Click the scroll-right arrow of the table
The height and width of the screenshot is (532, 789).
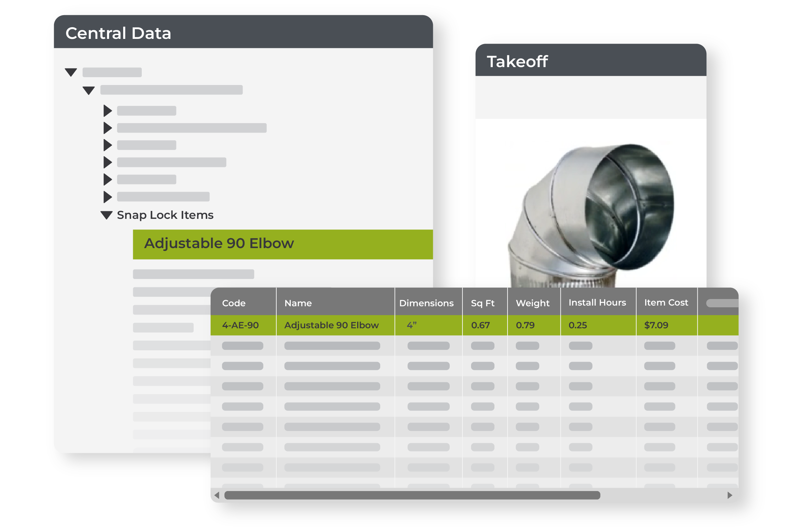[x=730, y=495]
